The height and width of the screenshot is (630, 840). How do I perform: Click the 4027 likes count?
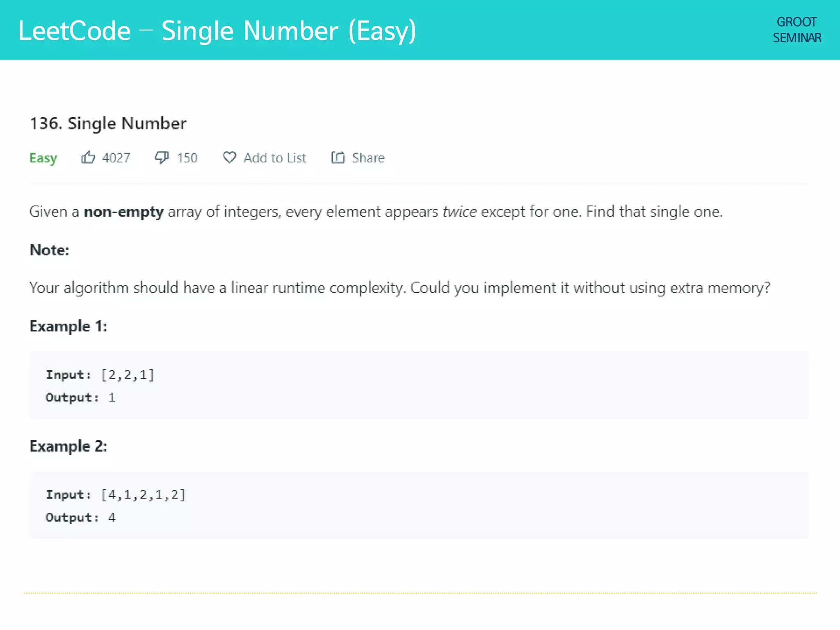pos(116,158)
